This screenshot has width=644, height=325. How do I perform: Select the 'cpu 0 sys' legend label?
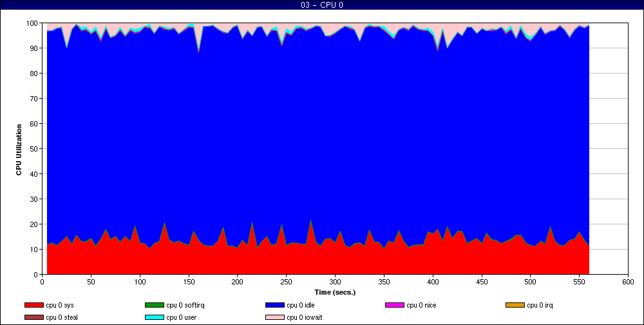[60, 306]
